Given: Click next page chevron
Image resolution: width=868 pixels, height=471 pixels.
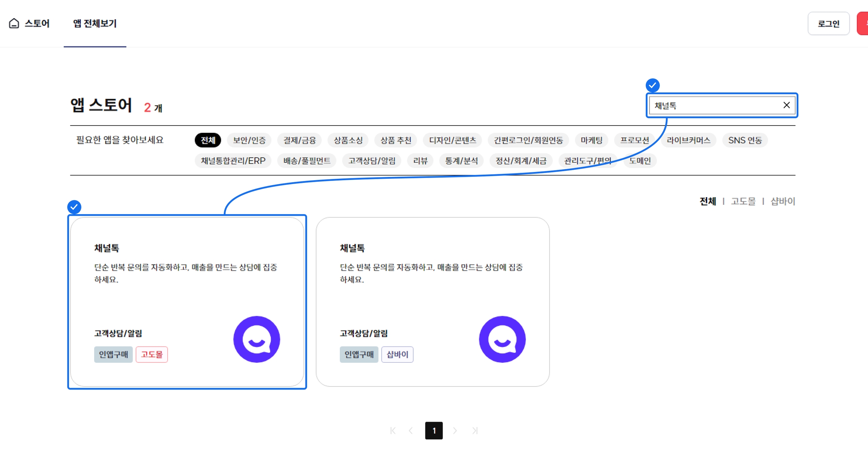Looking at the screenshot, I should coord(455,431).
